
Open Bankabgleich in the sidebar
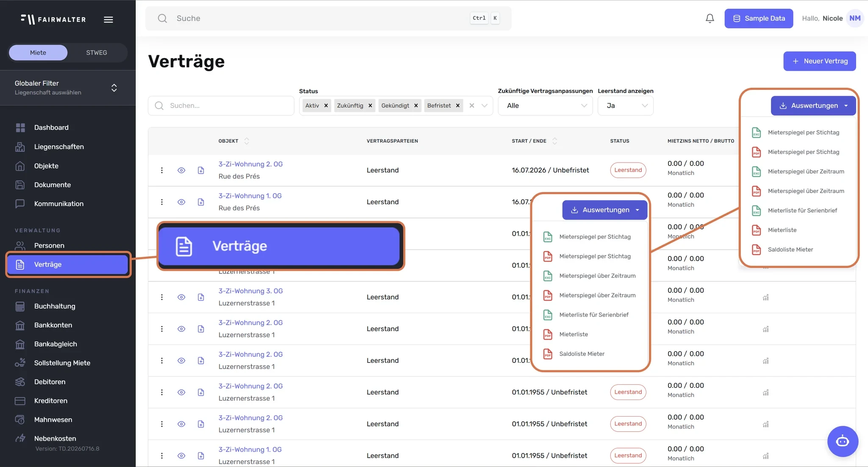coord(56,344)
